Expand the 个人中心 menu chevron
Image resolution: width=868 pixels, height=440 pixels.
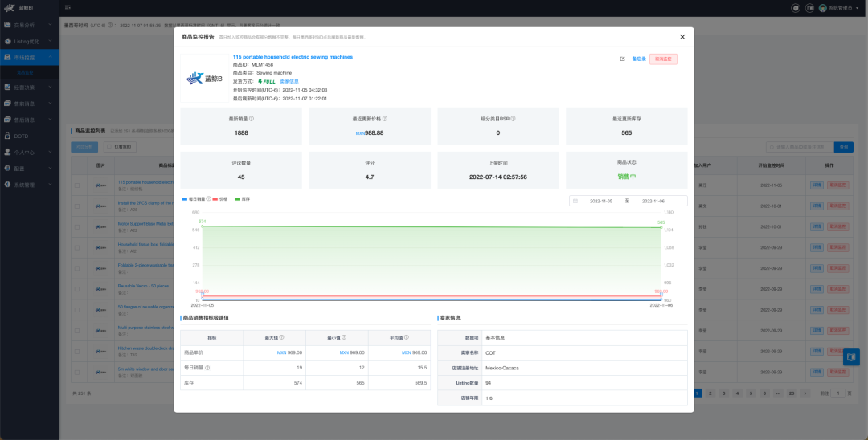(50, 152)
